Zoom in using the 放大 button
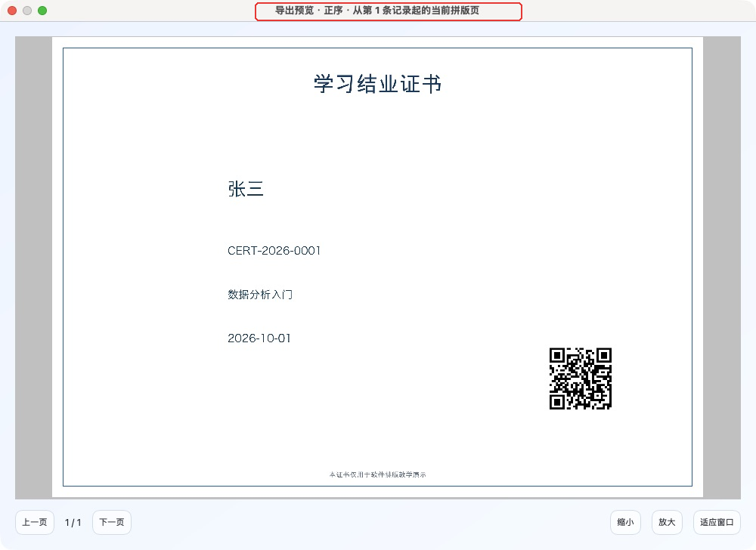 coord(667,522)
